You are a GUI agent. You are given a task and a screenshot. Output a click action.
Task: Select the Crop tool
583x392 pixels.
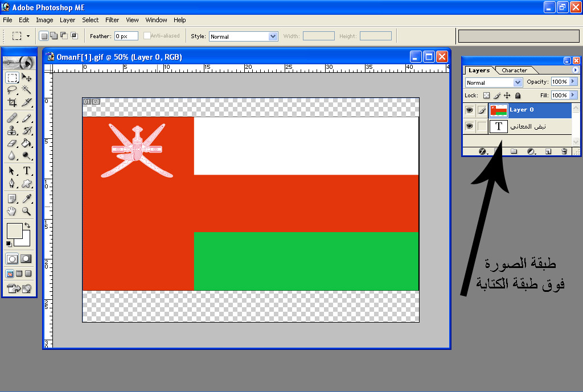point(12,102)
